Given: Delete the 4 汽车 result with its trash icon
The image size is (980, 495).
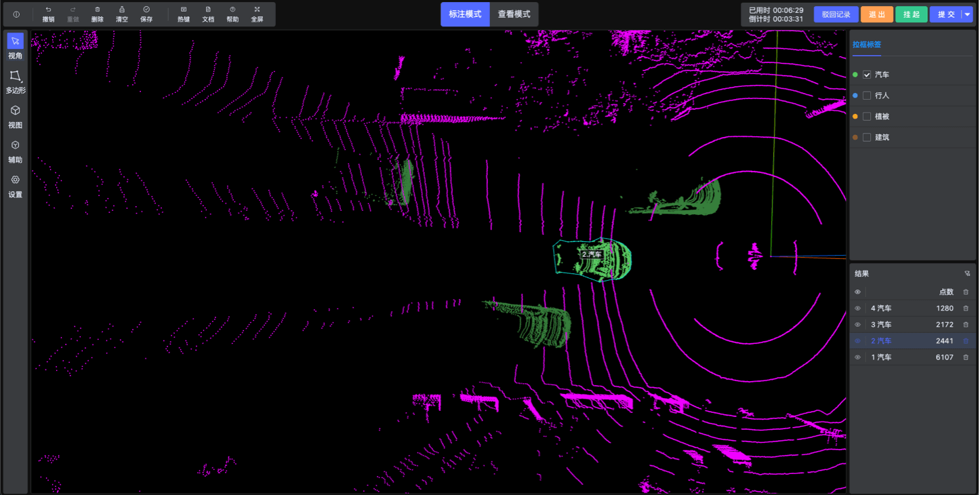Looking at the screenshot, I should tap(966, 309).
